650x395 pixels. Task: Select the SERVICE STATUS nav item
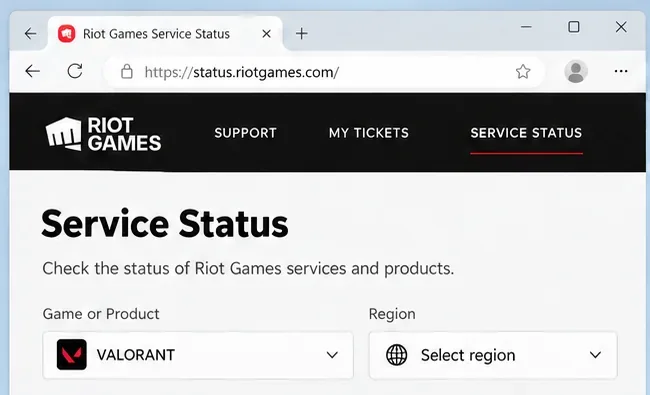(526, 133)
